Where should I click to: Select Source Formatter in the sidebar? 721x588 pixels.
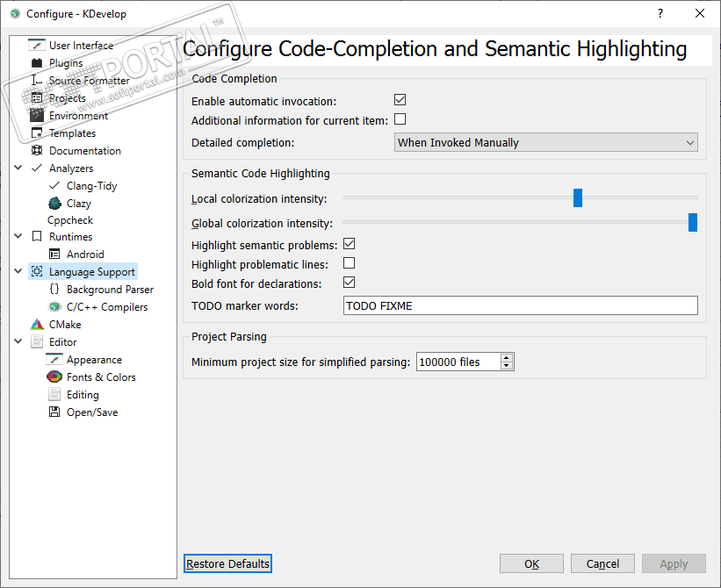point(89,81)
